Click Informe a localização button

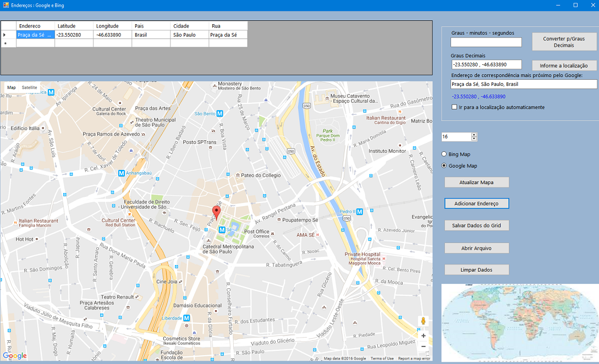tap(564, 65)
